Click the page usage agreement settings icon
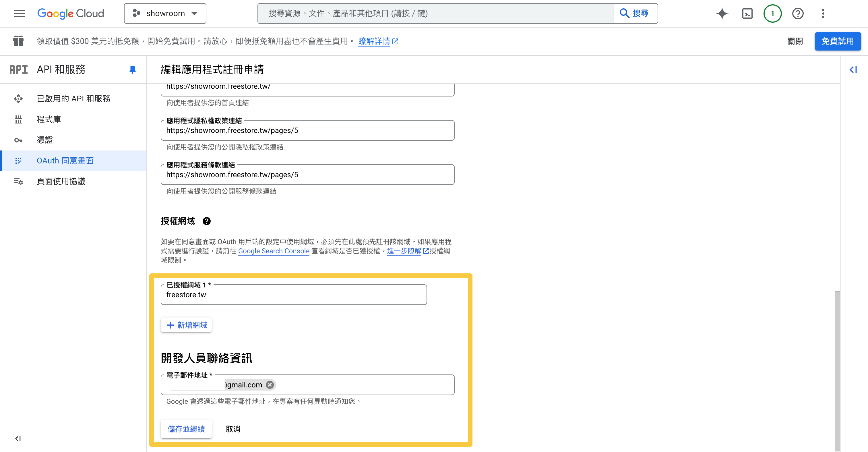The width and height of the screenshot is (868, 452). [x=18, y=181]
